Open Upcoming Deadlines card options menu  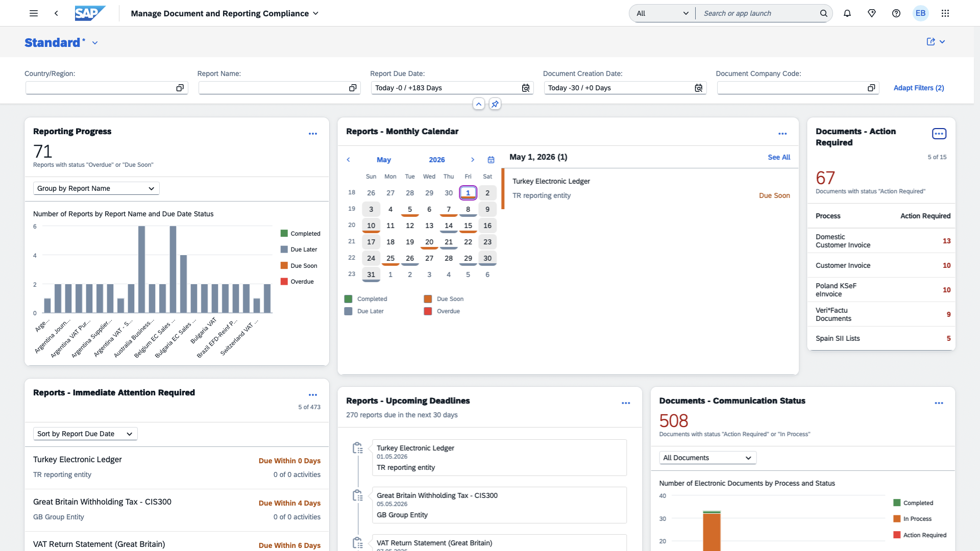(626, 403)
